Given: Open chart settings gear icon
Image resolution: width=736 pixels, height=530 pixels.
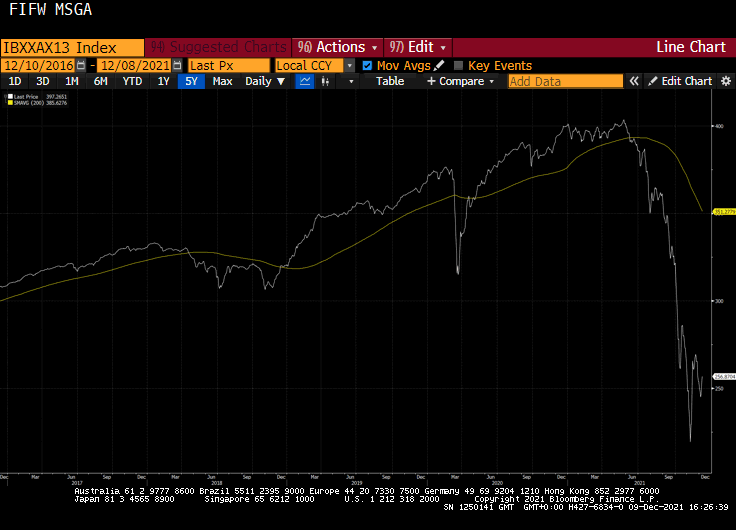Looking at the screenshot, I should (726, 81).
